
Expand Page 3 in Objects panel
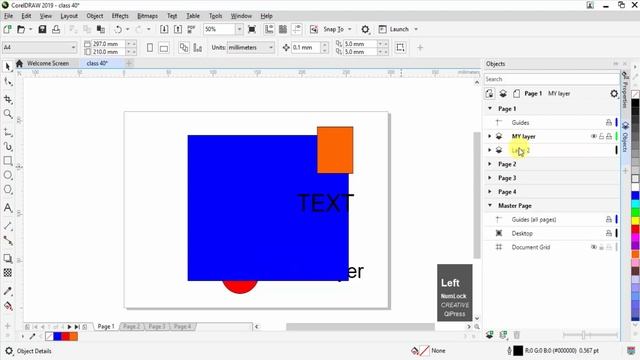click(490, 178)
